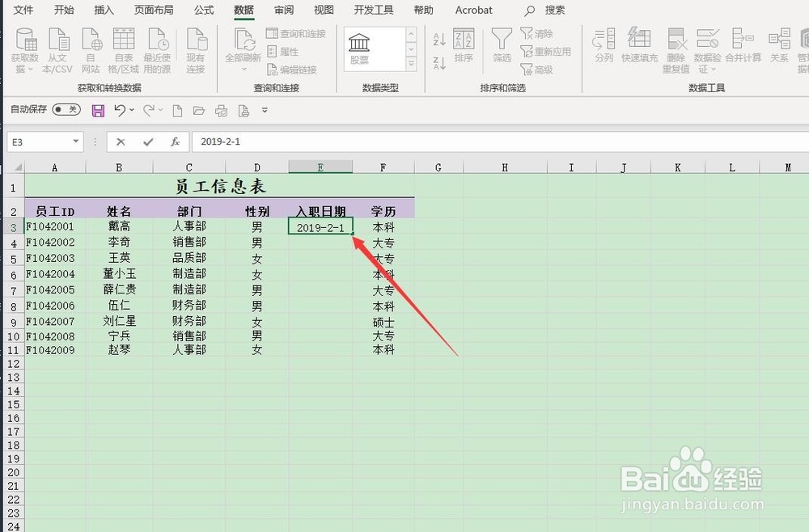Image resolution: width=809 pixels, height=532 pixels.
Task: Click the Search (搜索) box
Action: (544, 10)
